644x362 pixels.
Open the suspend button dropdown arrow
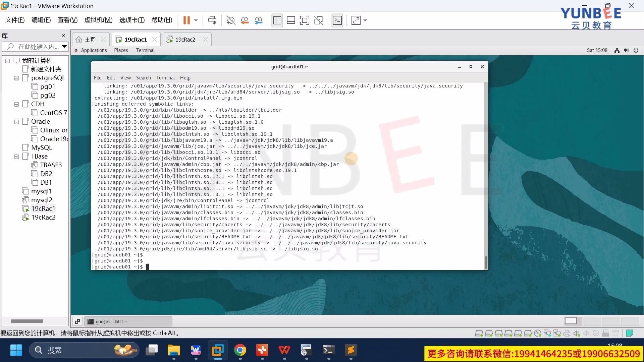[196, 20]
